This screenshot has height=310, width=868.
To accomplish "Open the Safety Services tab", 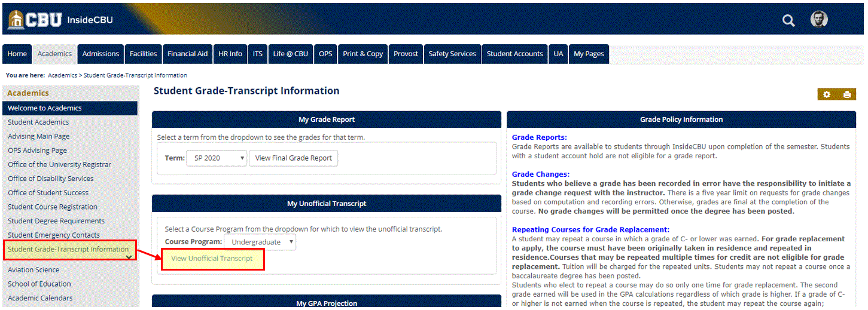I will 452,54.
